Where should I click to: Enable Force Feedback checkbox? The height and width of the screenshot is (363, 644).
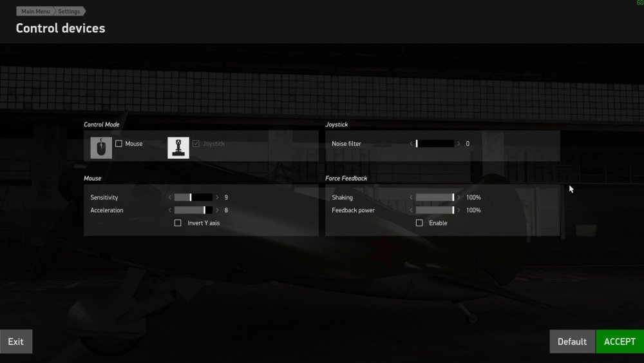pyautogui.click(x=419, y=223)
